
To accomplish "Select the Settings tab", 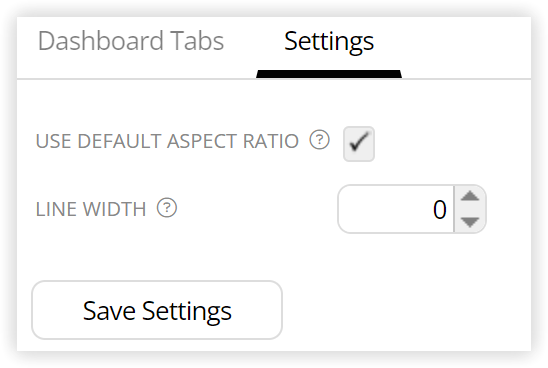I will tap(329, 42).
